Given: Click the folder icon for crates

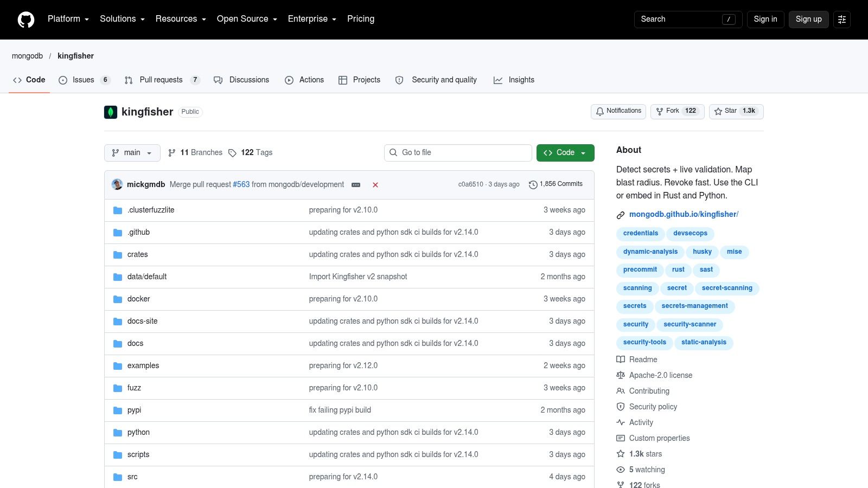Looking at the screenshot, I should pos(118,255).
